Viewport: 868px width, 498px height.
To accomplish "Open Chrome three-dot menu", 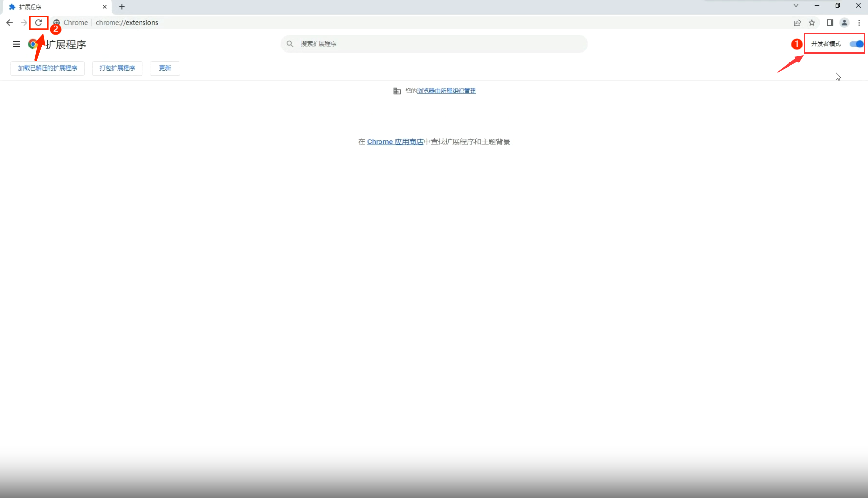I will click(x=859, y=23).
